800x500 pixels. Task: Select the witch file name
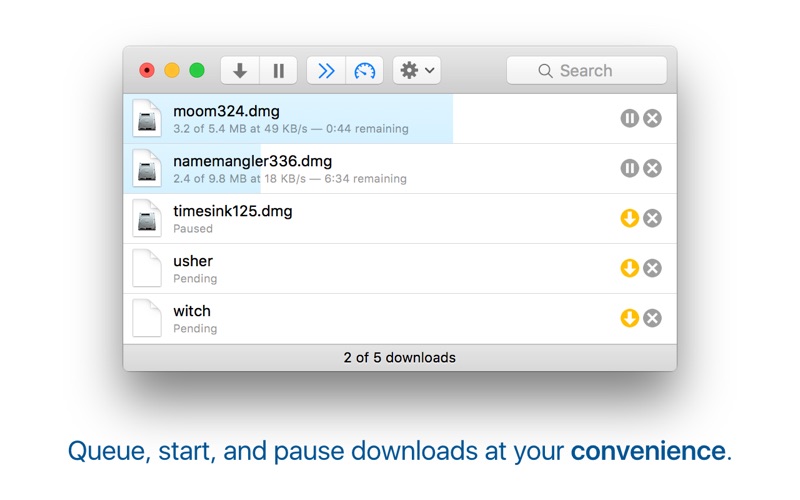[x=192, y=311]
